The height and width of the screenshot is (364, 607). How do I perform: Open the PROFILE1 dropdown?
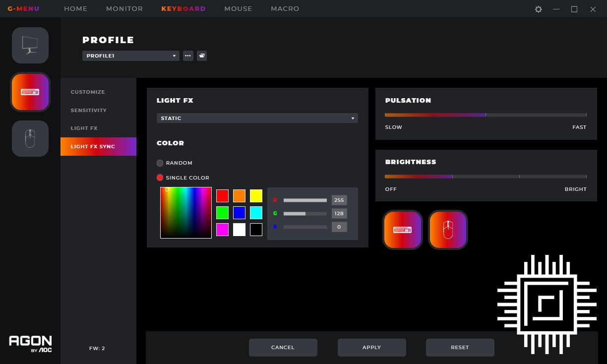coord(130,56)
